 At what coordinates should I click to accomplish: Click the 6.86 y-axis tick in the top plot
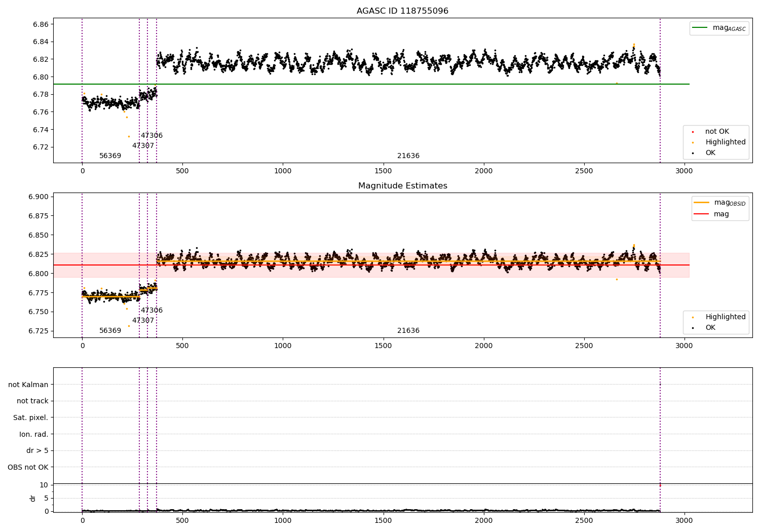(41, 24)
